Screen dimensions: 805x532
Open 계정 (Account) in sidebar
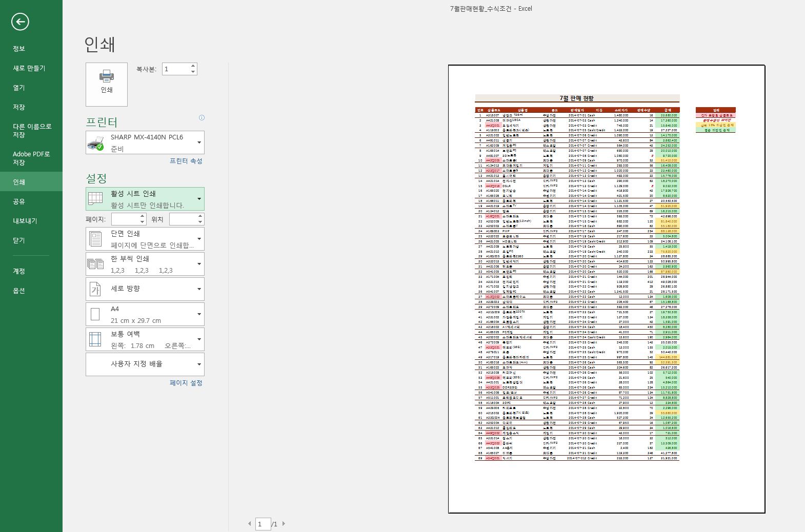coord(31,271)
